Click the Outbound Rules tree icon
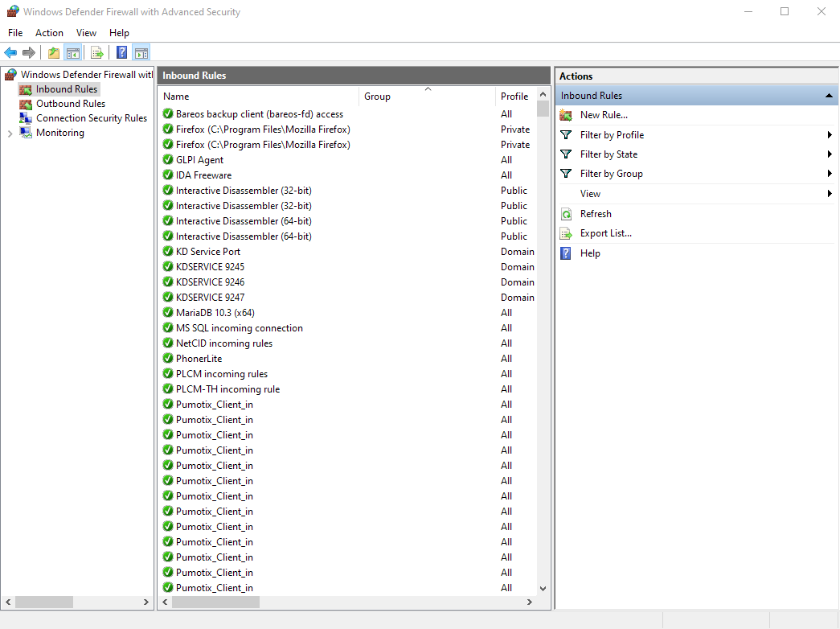 click(x=26, y=104)
